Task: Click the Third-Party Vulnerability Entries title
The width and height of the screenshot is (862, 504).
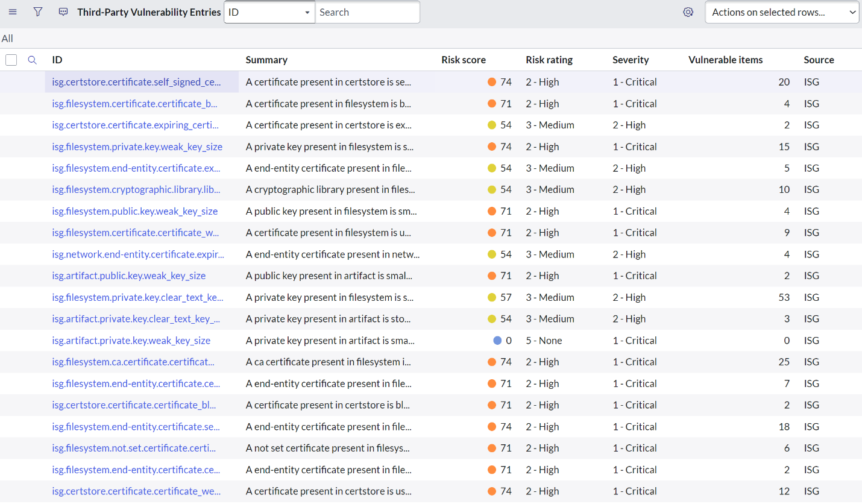Action: 148,11
